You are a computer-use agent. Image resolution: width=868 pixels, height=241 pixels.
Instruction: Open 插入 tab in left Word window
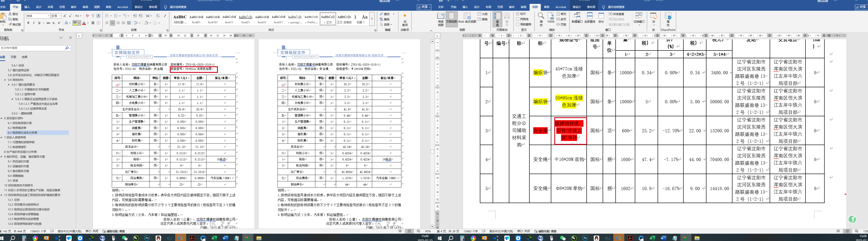pyautogui.click(x=27, y=7)
